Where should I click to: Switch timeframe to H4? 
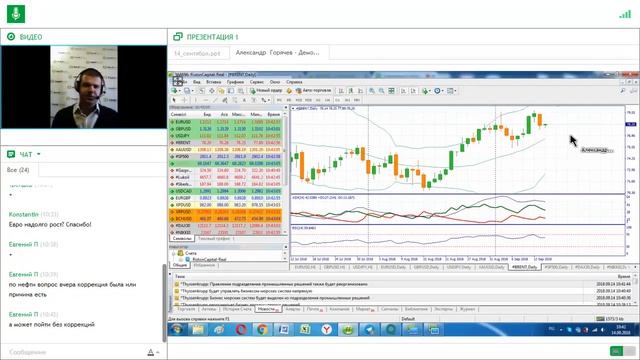tap(327, 100)
